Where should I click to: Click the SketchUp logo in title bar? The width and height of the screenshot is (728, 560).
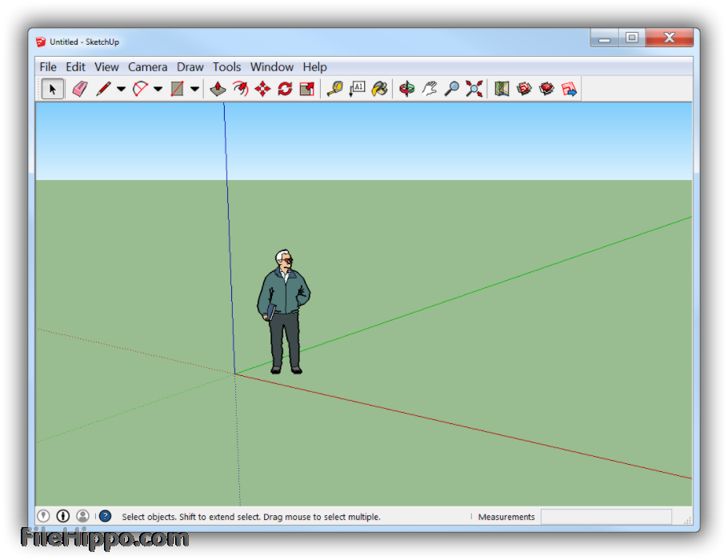(x=41, y=42)
